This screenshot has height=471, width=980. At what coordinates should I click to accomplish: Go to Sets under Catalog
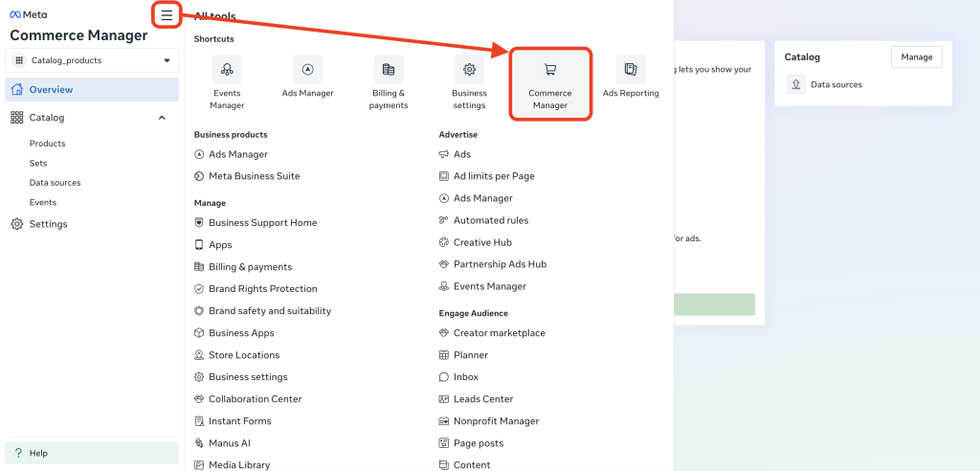point(38,163)
